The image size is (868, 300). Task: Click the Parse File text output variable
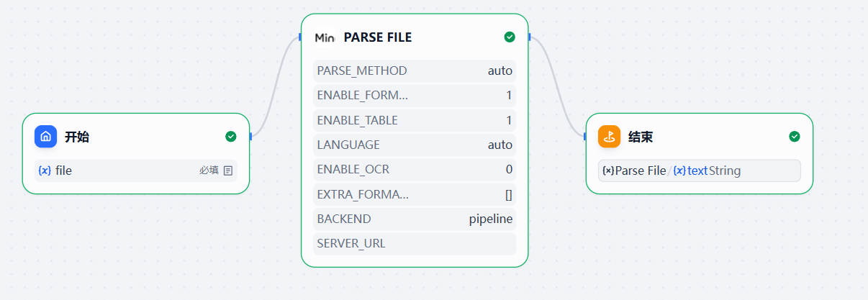tap(698, 171)
